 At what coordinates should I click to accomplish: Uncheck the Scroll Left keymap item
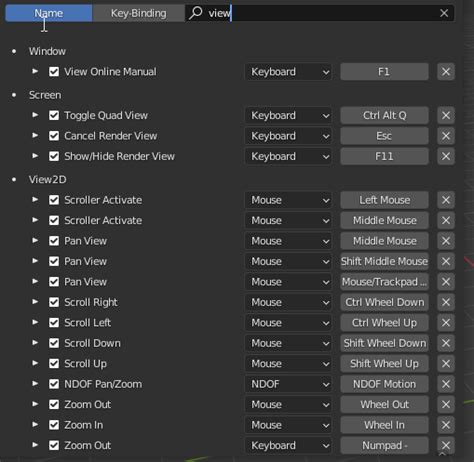click(54, 323)
